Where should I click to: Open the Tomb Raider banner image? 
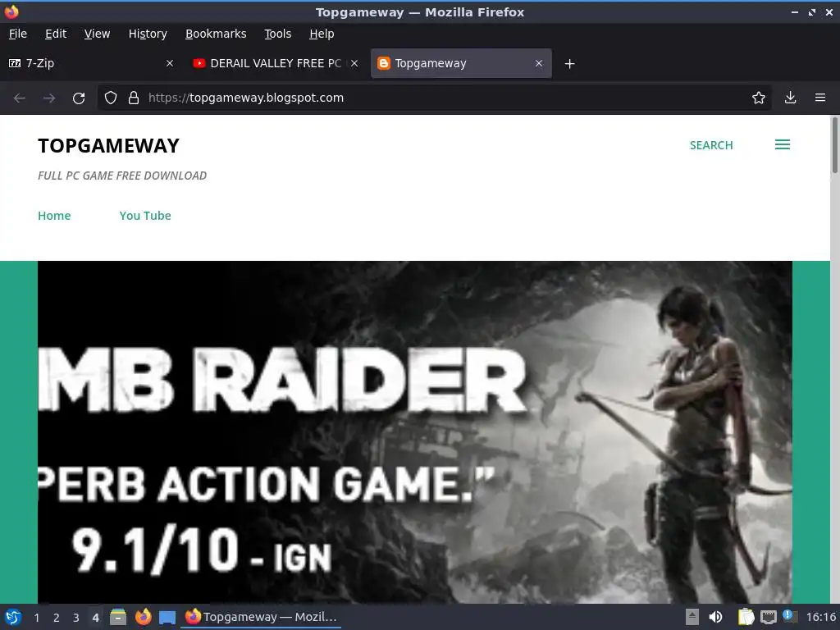[414, 431]
